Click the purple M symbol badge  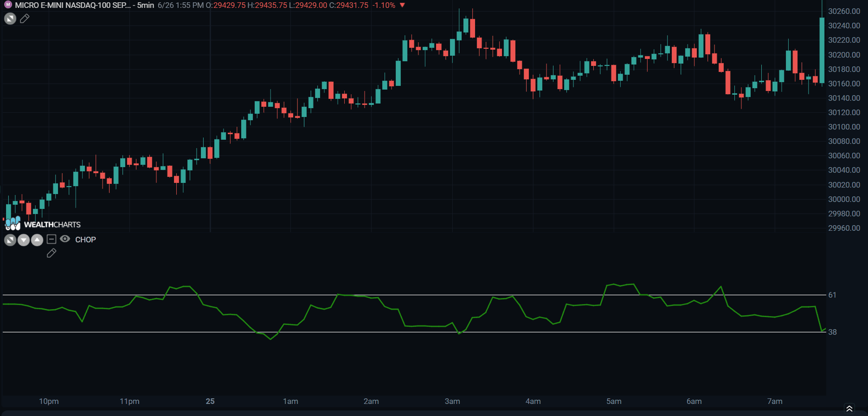pyautogui.click(x=8, y=5)
